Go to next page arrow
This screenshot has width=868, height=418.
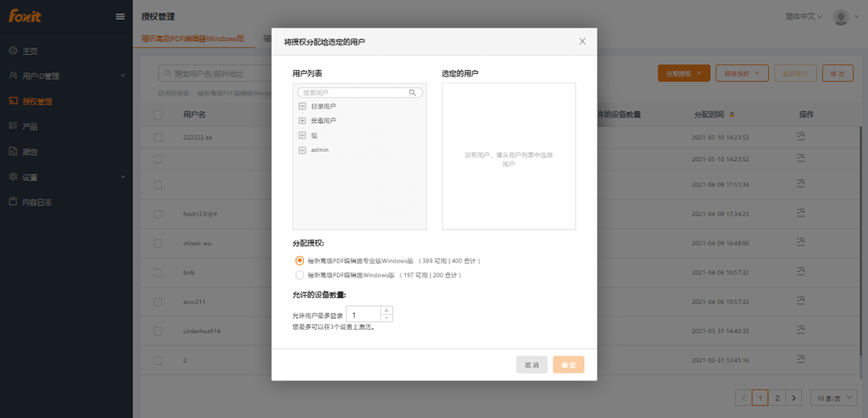coord(795,397)
